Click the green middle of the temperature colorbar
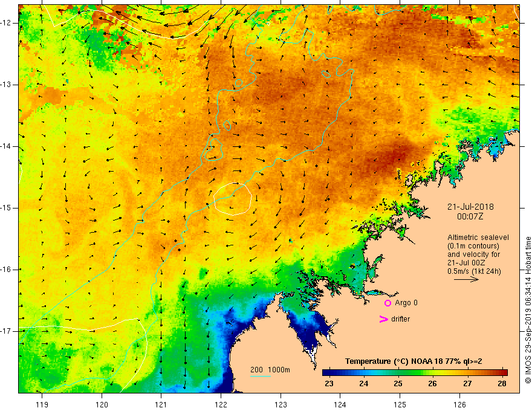Screen dimensions: 532x411 pos(407,372)
